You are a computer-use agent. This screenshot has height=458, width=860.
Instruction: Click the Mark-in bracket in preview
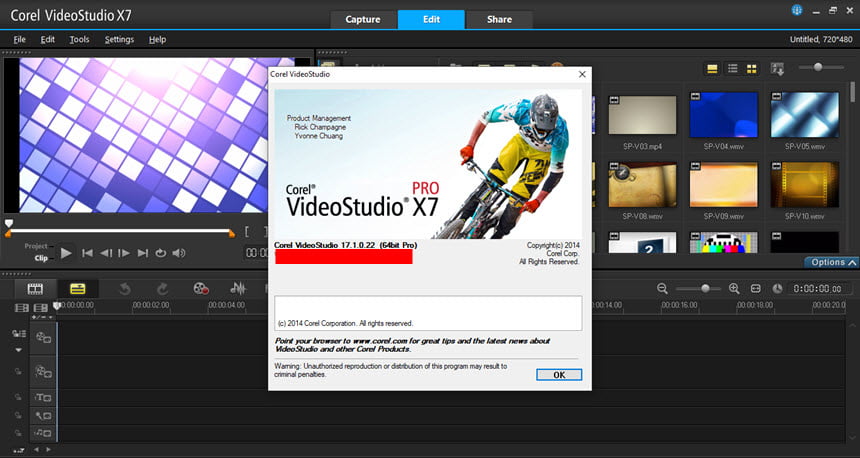point(247,232)
